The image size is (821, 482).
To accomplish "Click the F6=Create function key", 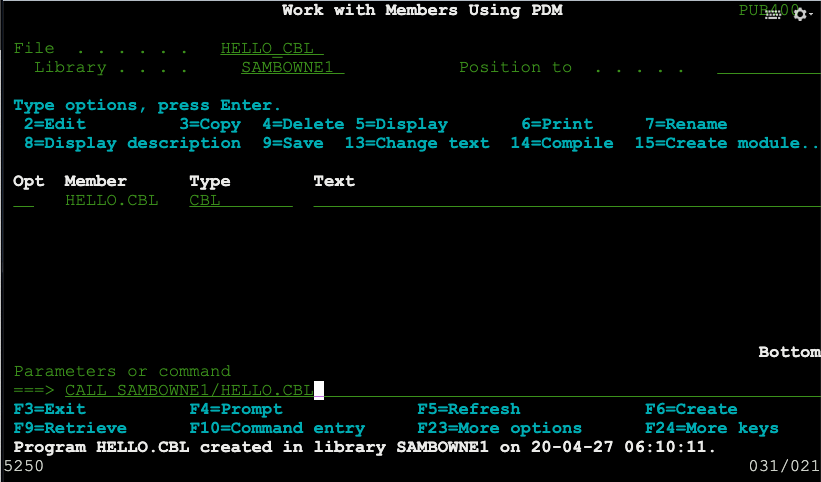I will coord(691,409).
